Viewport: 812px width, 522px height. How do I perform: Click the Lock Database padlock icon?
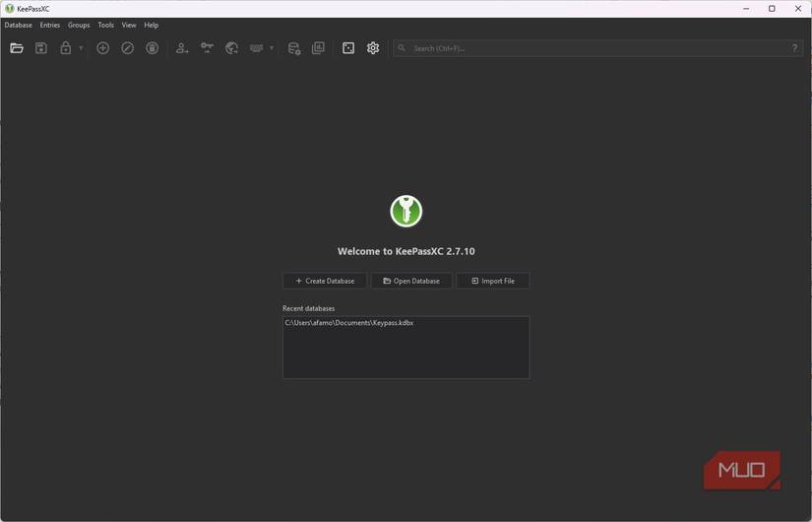coord(66,48)
